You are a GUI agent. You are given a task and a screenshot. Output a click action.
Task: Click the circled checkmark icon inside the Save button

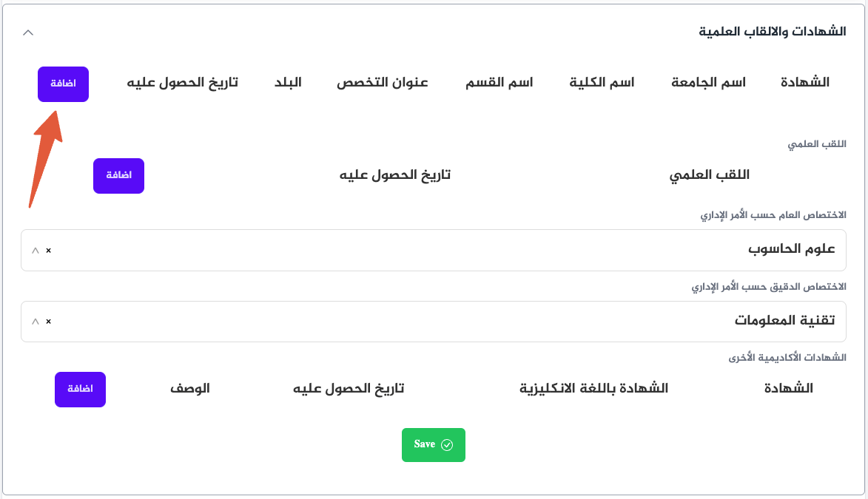point(446,444)
